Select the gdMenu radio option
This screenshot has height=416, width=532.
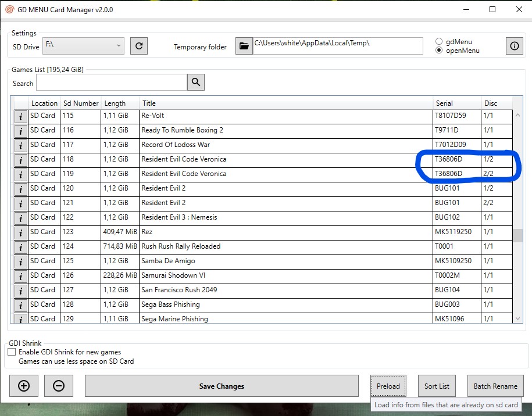pyautogui.click(x=439, y=42)
